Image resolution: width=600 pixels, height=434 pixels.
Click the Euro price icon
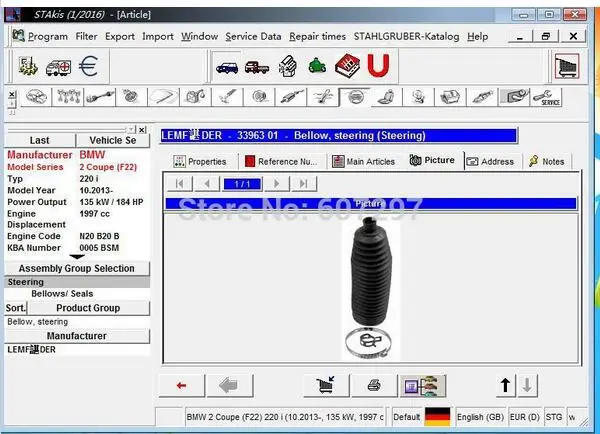coord(88,66)
